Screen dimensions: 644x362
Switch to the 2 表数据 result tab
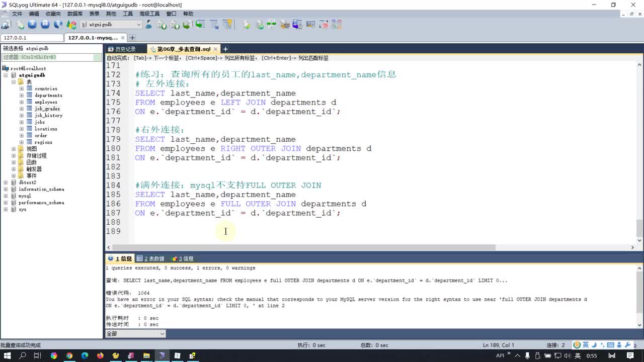[x=150, y=258]
